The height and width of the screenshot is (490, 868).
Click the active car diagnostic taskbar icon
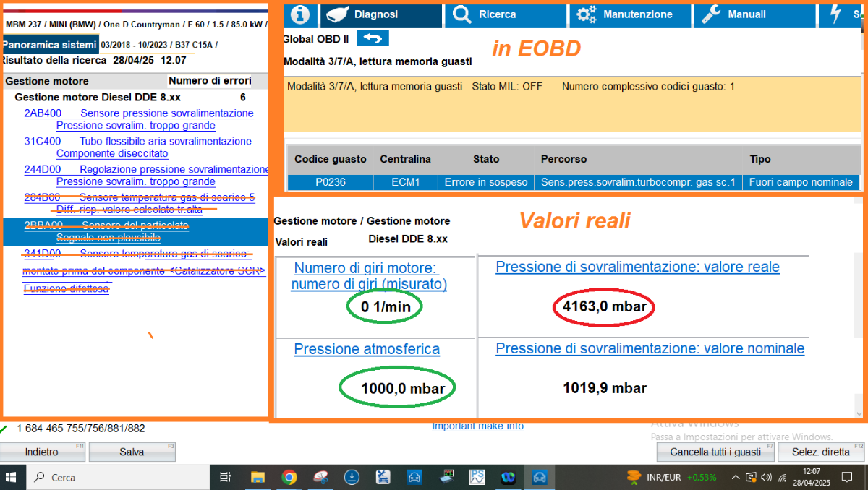click(539, 478)
